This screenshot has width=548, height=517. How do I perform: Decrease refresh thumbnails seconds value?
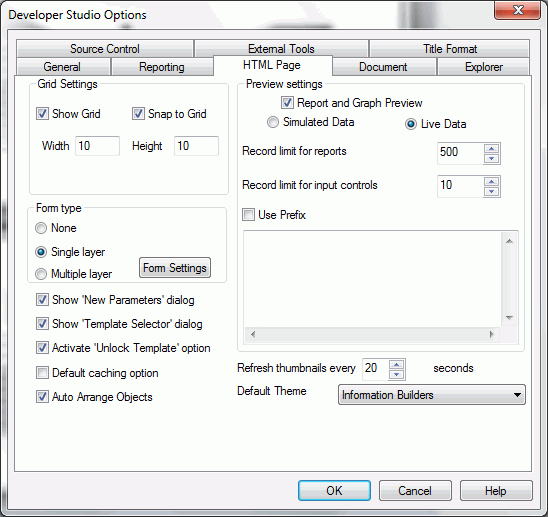click(x=396, y=374)
